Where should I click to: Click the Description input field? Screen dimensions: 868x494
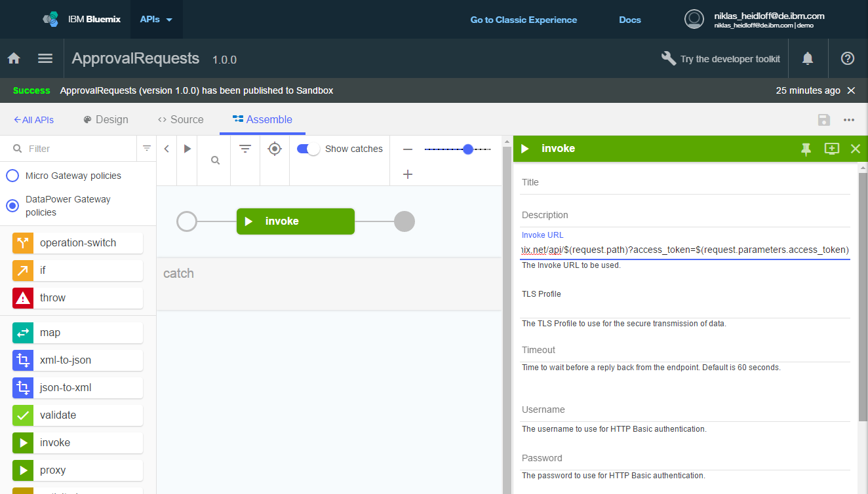tap(686, 216)
